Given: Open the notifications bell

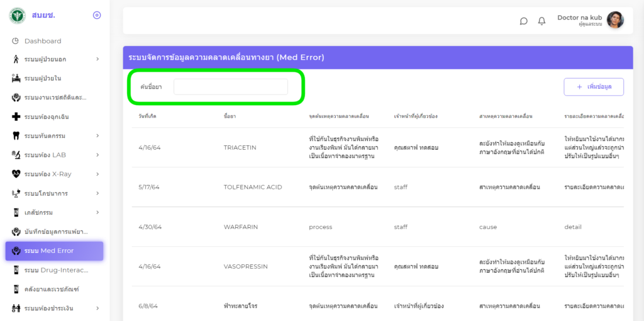Looking at the screenshot, I should (x=541, y=21).
